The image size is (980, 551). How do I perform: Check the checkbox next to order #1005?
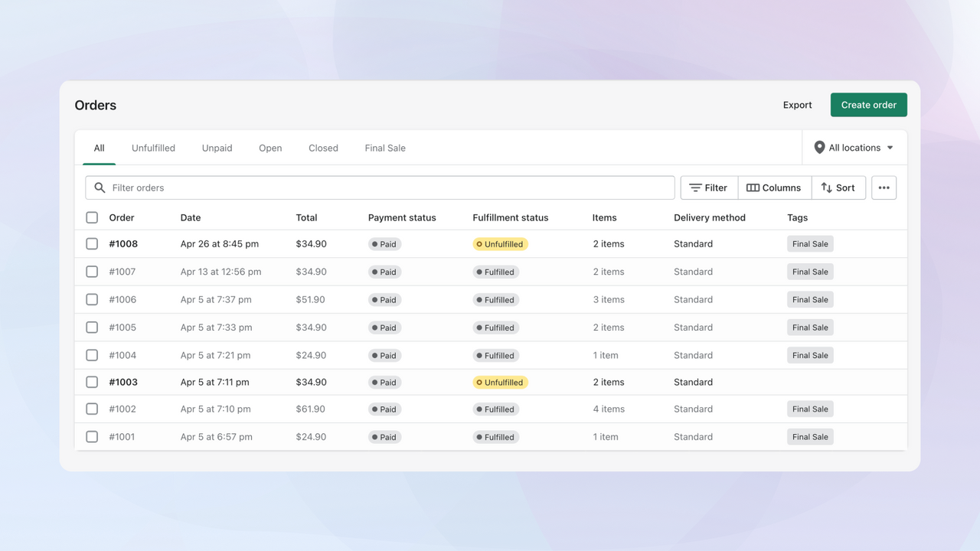coord(92,327)
